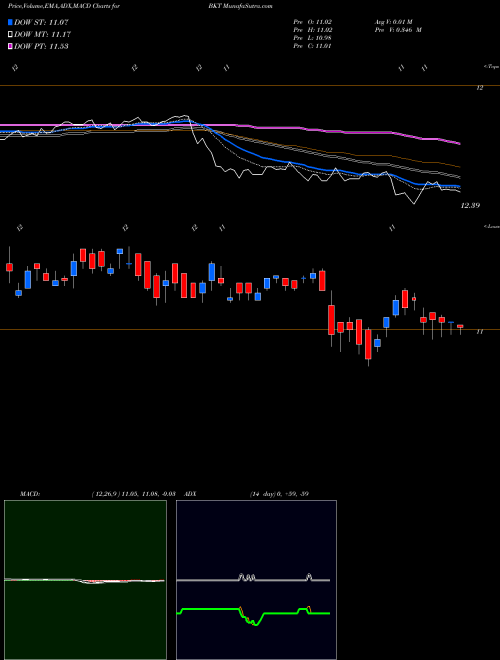The image size is (500, 660).
Task: Click the '12' price axis label
Action: click(x=479, y=88)
